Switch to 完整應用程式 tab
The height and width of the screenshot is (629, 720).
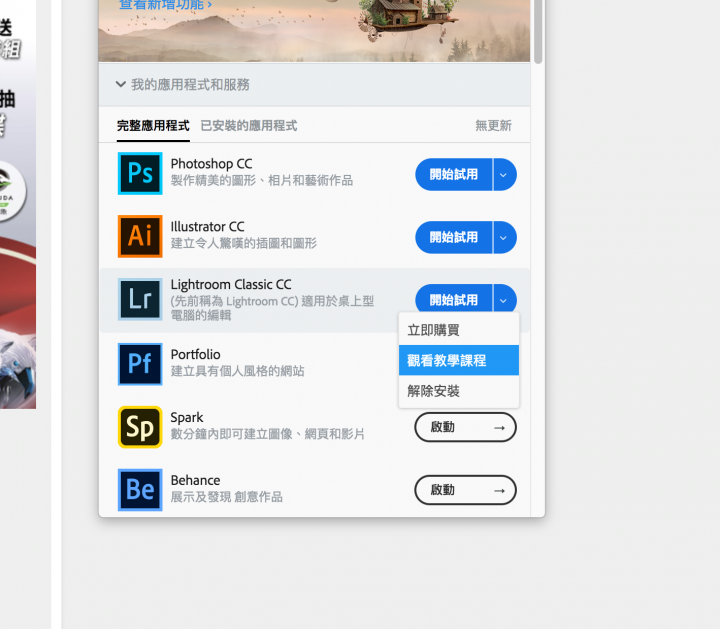click(x=153, y=126)
